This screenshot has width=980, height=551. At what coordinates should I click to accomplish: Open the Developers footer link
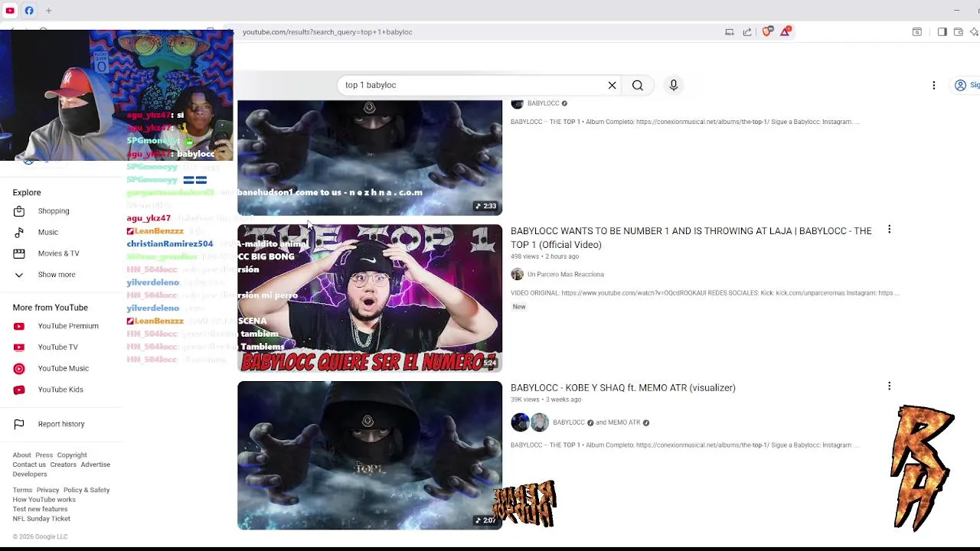point(30,474)
